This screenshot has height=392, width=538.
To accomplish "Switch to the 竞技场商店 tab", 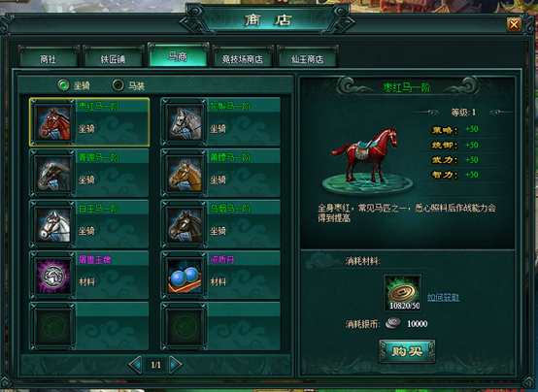I will pyautogui.click(x=243, y=57).
